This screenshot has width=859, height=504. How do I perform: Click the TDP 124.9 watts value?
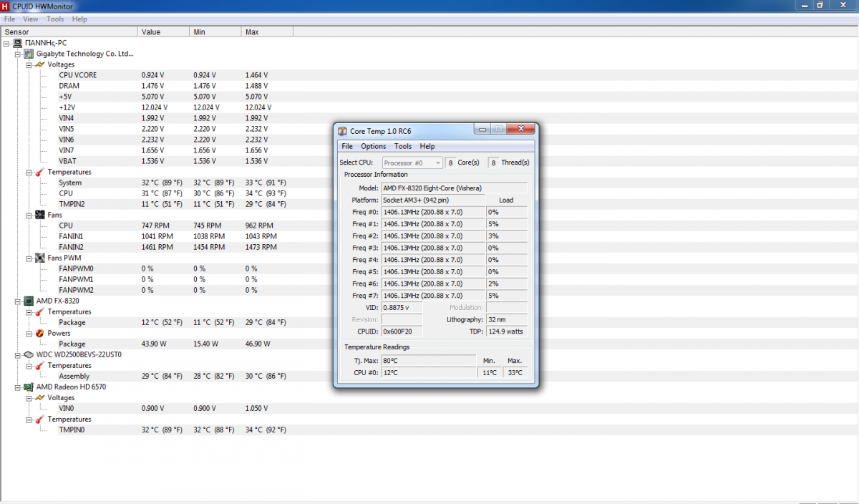507,331
